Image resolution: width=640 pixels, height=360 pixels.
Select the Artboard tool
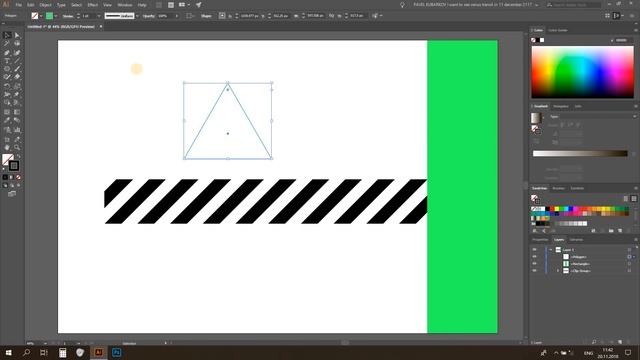point(7,139)
